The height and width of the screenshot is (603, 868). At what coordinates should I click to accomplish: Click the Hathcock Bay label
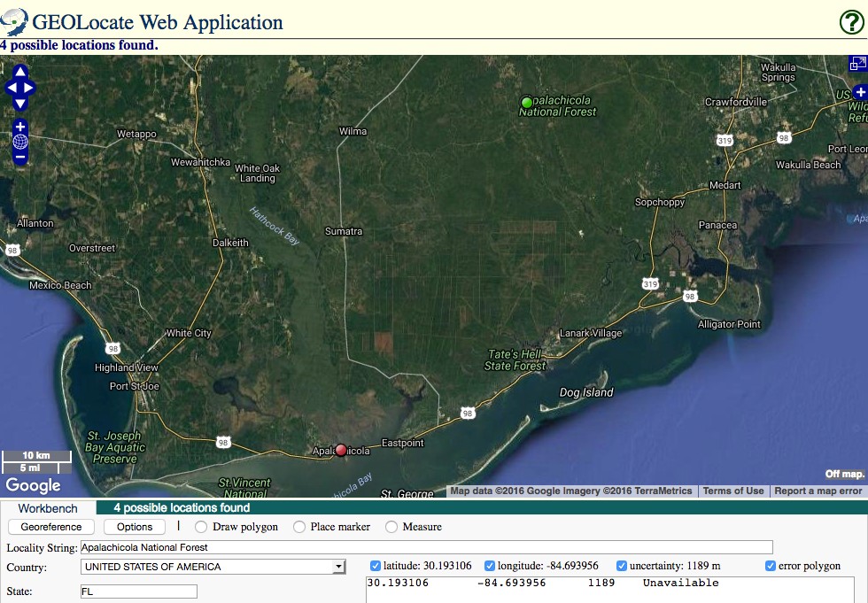point(274,226)
